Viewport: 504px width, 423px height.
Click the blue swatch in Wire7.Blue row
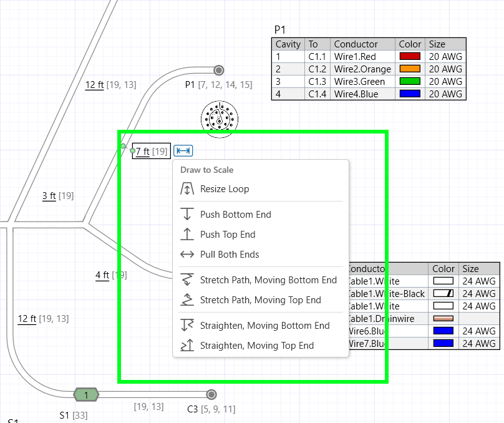[443, 344]
